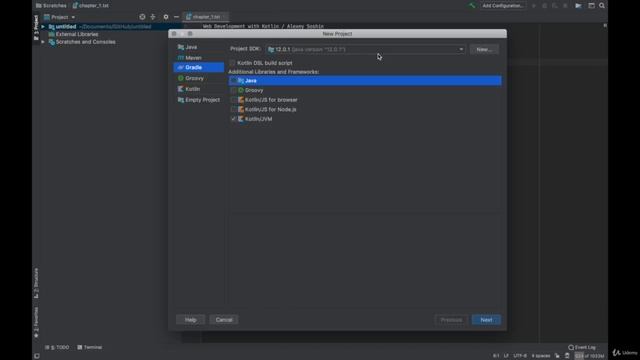Expand the untitled project tree node

pyautogui.click(x=43, y=27)
